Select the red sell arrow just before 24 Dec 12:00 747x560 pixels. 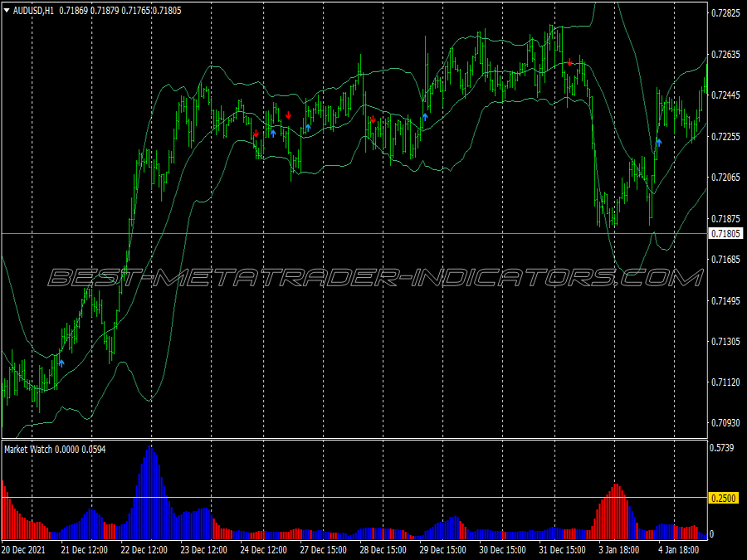tap(256, 134)
